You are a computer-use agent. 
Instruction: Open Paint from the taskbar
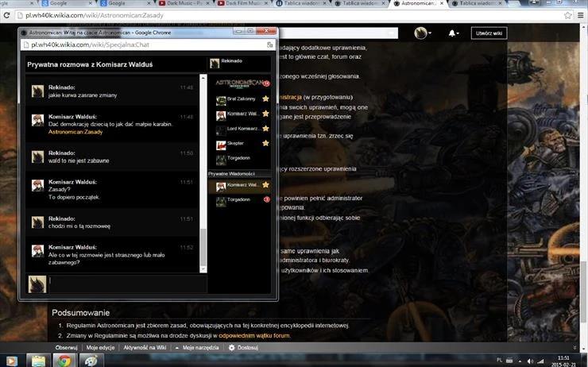point(91,361)
